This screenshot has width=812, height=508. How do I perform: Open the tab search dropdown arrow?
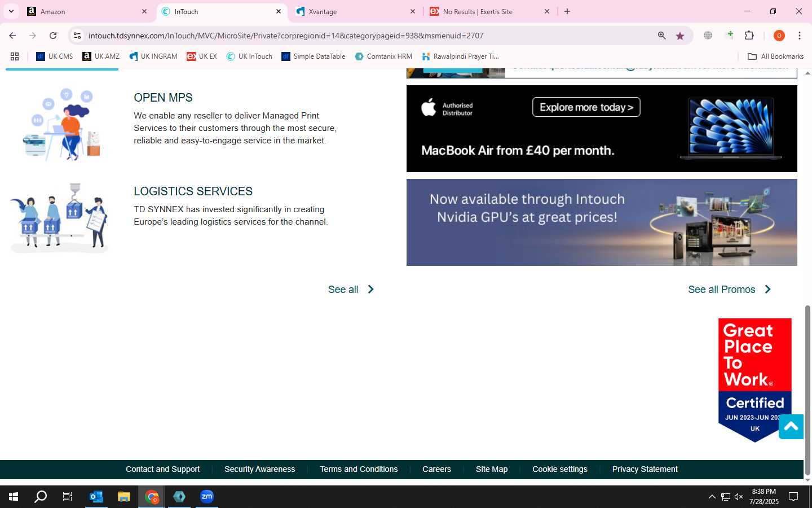point(11,11)
